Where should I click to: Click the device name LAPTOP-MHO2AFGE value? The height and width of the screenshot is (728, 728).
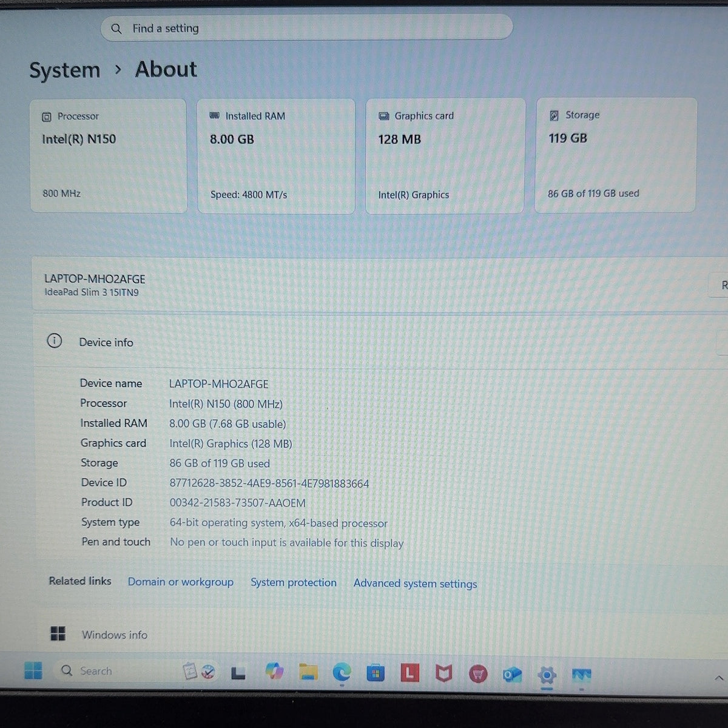coord(218,384)
